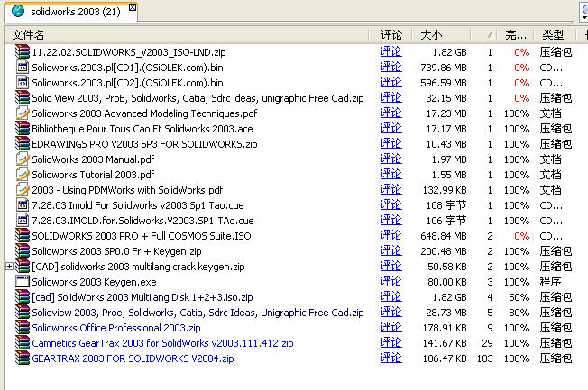Sort list by 评论 column header
This screenshot has height=390, width=588.
(391, 35)
